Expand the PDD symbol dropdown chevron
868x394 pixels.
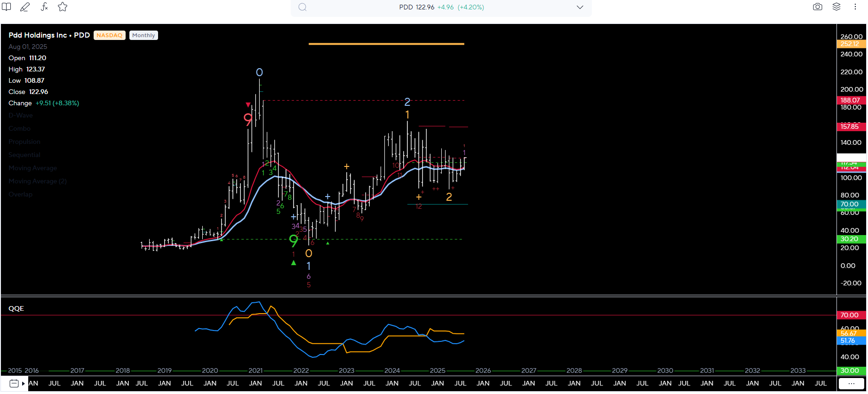click(x=580, y=7)
